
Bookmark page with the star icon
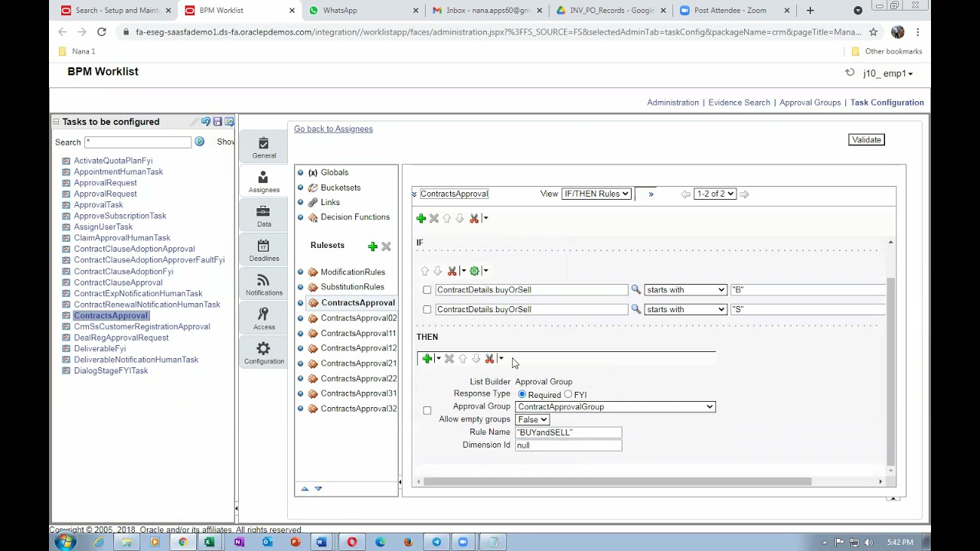click(x=873, y=32)
